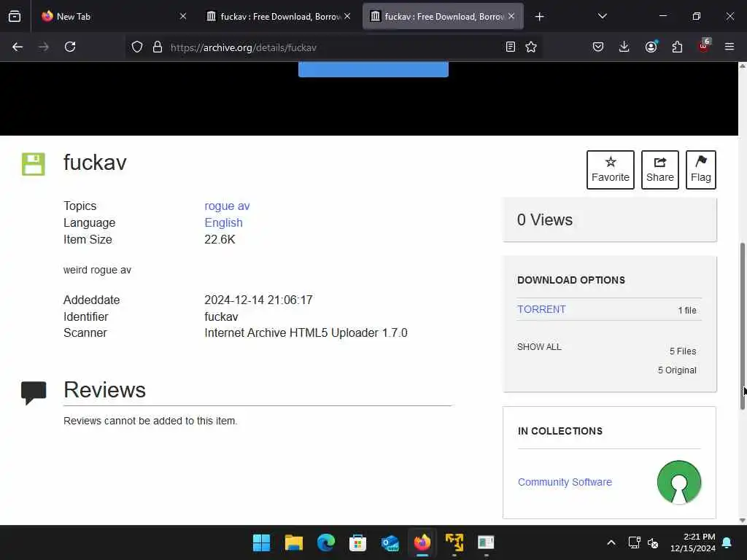The image size is (747, 560).
Task: Share this archive item
Action: tap(659, 169)
